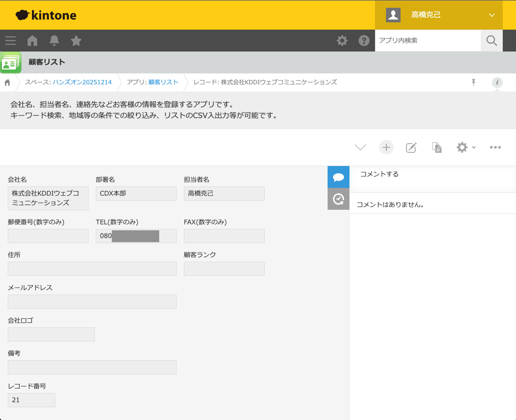Run a search with the magnifier icon
Viewport: 516px width, 420px height.
[x=491, y=41]
